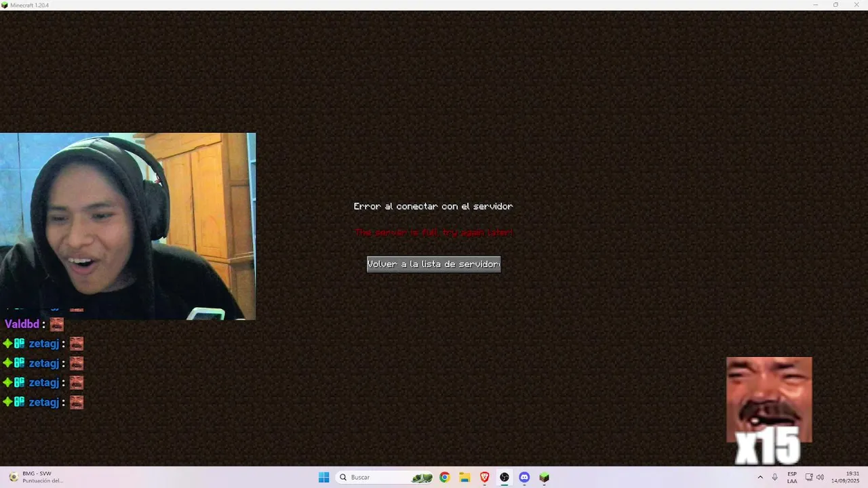The image size is (868, 488).
Task: Open OBS Studio from the taskbar
Action: [x=505, y=477]
